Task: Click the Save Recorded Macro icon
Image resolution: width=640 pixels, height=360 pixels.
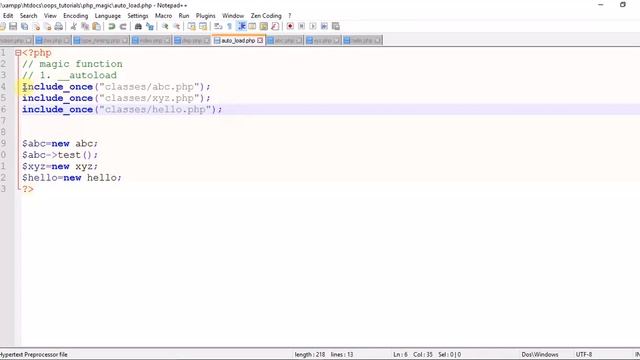Action: click(x=336, y=27)
